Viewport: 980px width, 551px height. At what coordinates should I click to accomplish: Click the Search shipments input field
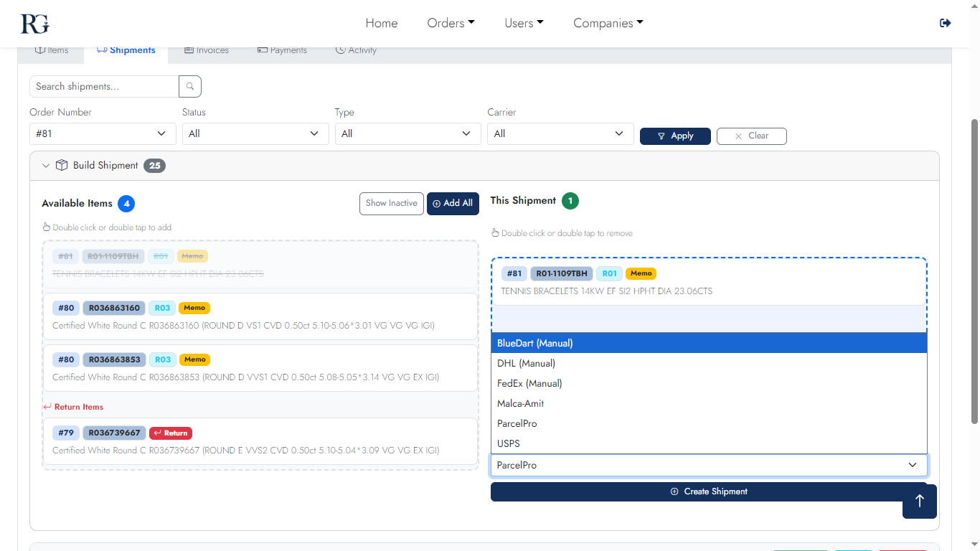(103, 86)
